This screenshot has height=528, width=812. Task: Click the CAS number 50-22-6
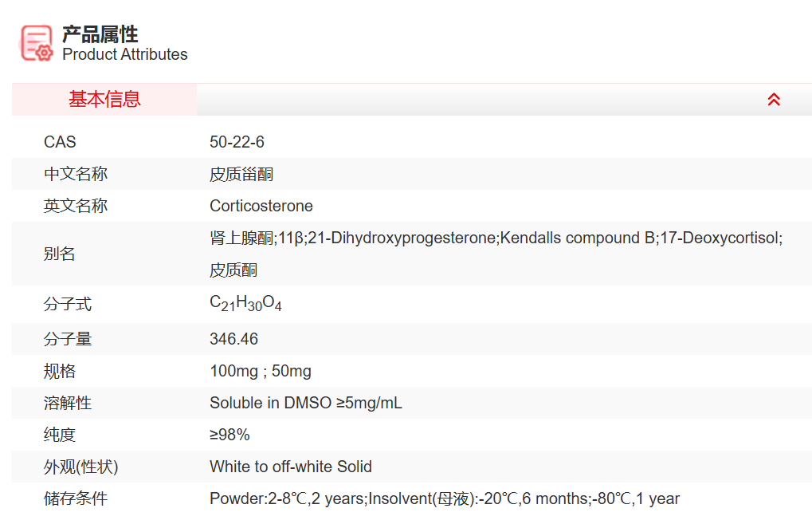point(237,142)
